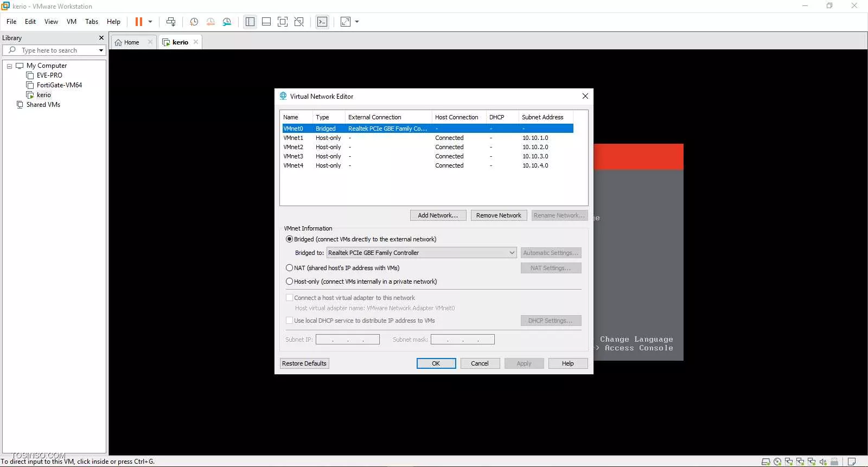Collapse the My Computer tree node

(9, 66)
